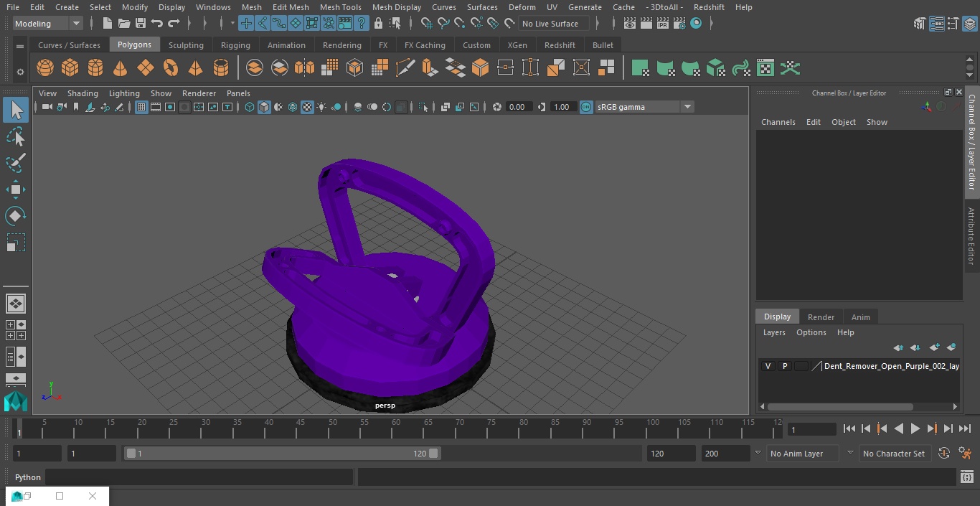Open the Mesh Tools menu
980x506 pixels.
tap(340, 7)
